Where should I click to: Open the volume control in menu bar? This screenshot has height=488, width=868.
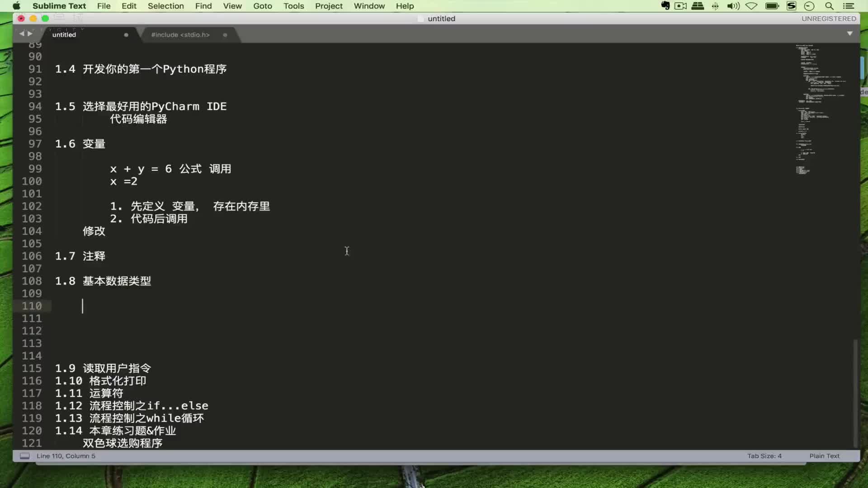click(x=733, y=6)
